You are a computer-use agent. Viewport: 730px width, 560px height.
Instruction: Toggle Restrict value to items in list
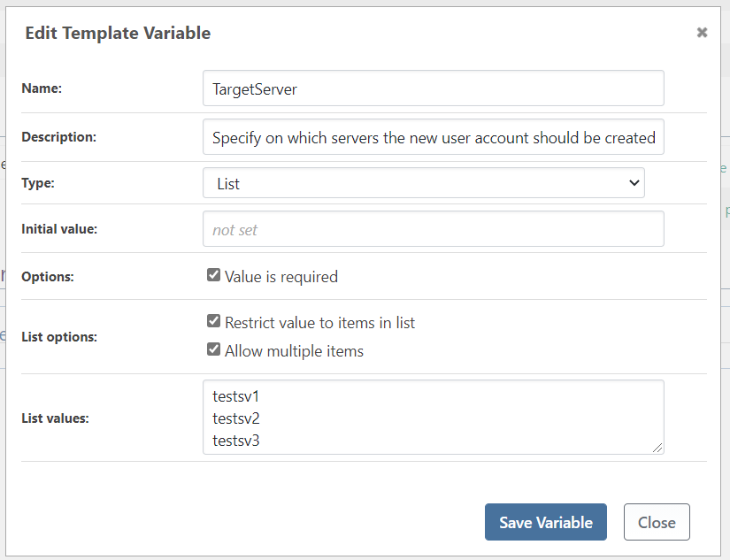[213, 322]
